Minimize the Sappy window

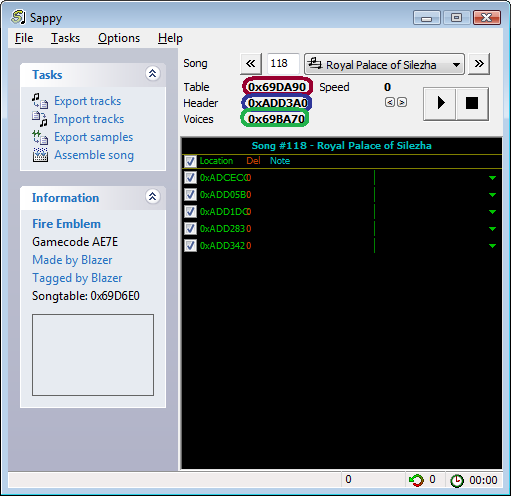(427, 18)
